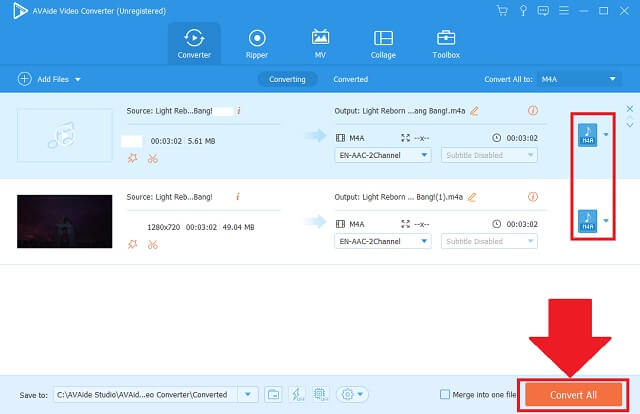Click M4A format icon for second file
The width and height of the screenshot is (640, 414).
pos(587,221)
